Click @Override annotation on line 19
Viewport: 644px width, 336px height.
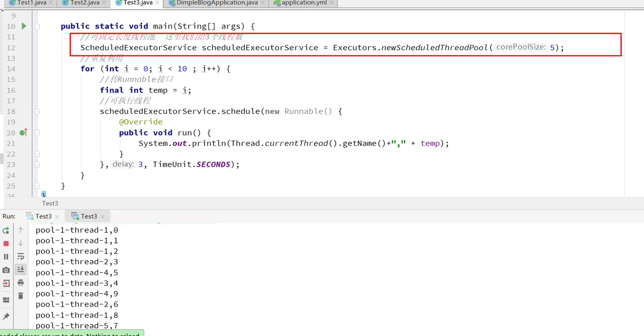pyautogui.click(x=141, y=122)
